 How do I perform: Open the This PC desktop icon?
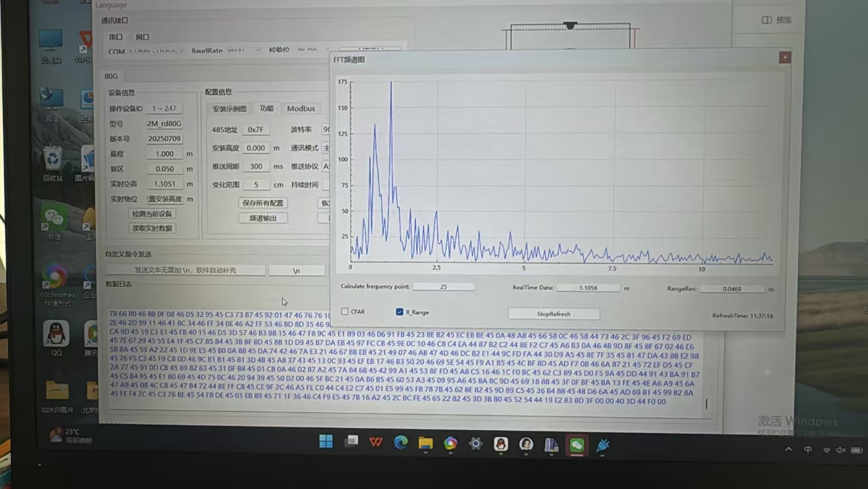pos(51,45)
